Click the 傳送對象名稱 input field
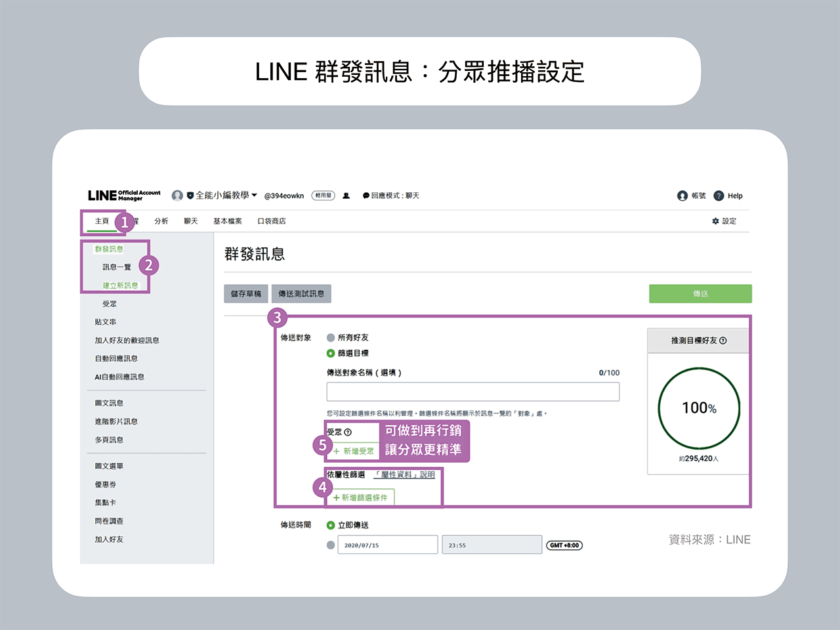The width and height of the screenshot is (840, 630). [x=473, y=392]
